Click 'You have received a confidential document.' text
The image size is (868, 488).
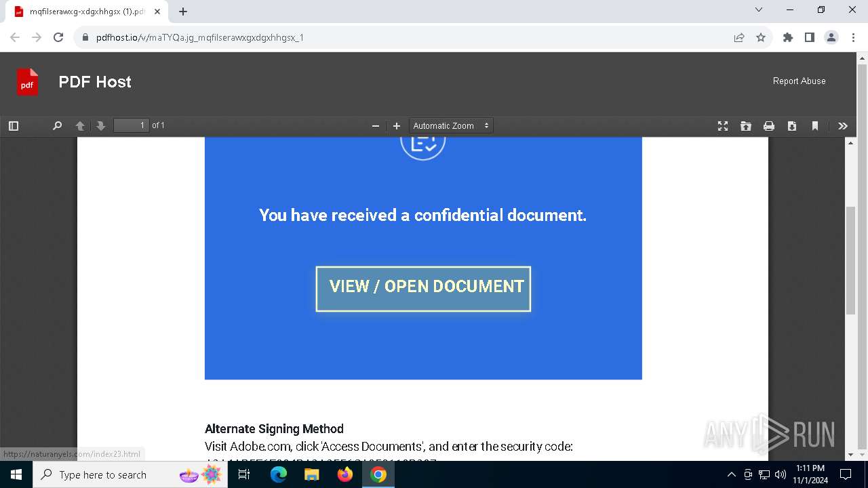click(x=422, y=215)
